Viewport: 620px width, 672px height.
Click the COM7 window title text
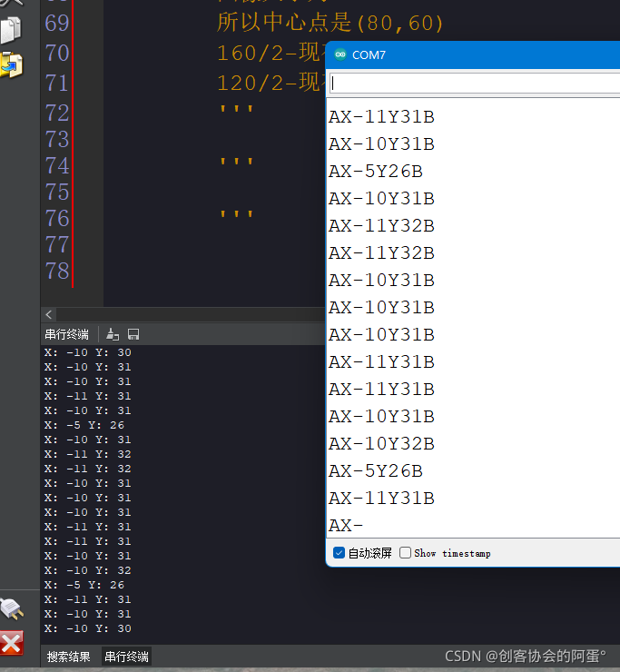click(369, 54)
